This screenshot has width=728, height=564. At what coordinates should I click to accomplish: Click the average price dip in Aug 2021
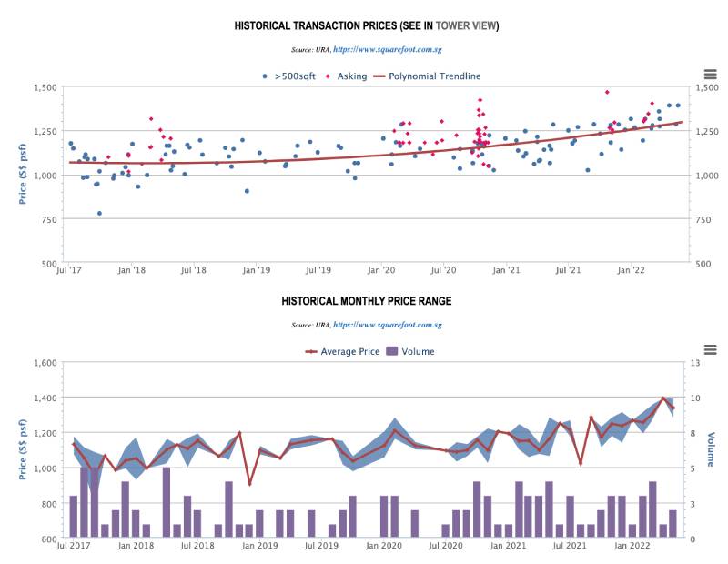pyautogui.click(x=581, y=464)
